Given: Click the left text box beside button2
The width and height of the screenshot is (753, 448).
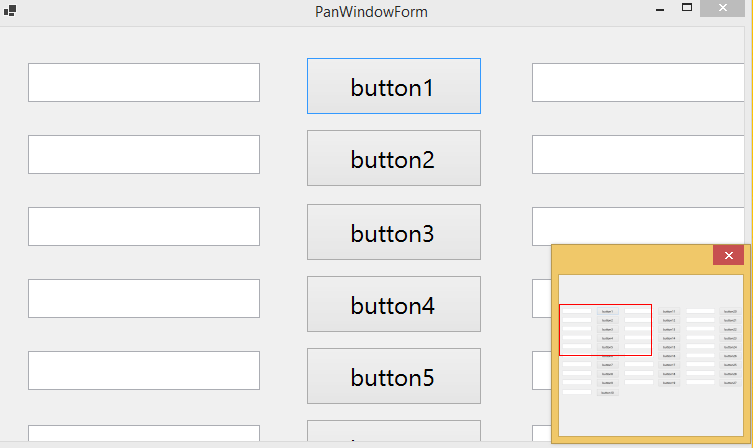Looking at the screenshot, I should [x=144, y=155].
